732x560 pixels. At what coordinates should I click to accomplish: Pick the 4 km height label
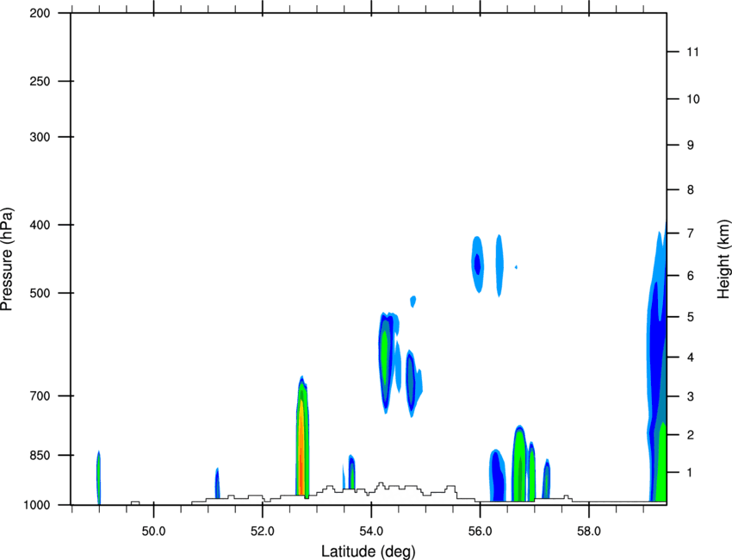[x=691, y=358]
